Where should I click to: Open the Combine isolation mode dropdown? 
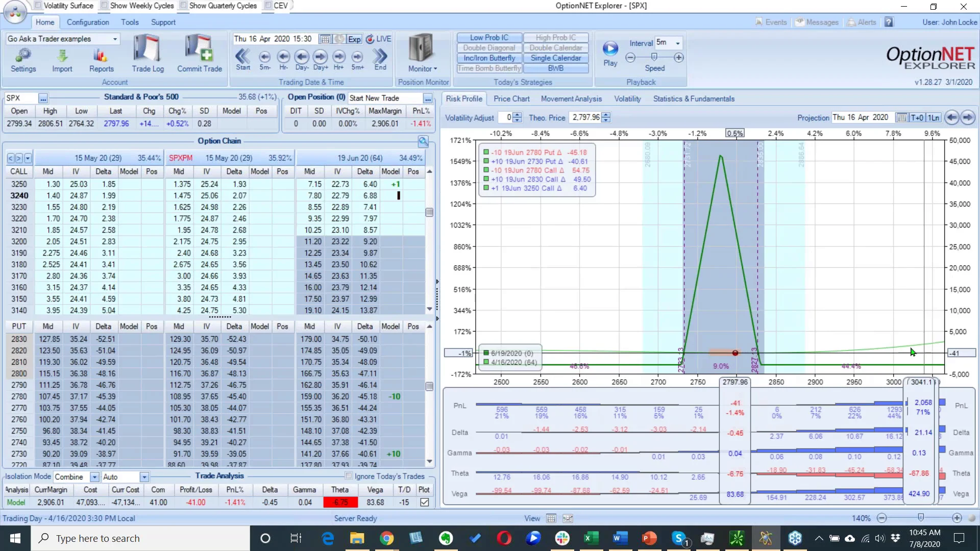pyautogui.click(x=94, y=477)
